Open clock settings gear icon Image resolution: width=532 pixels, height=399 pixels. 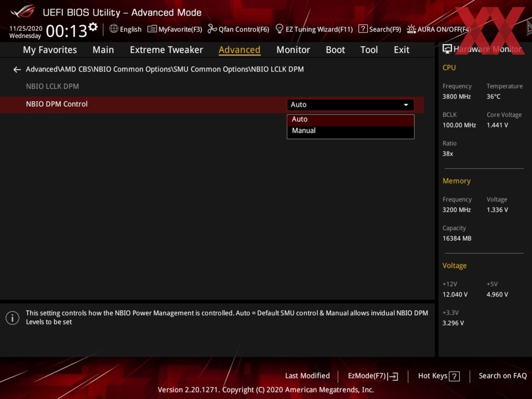[93, 27]
